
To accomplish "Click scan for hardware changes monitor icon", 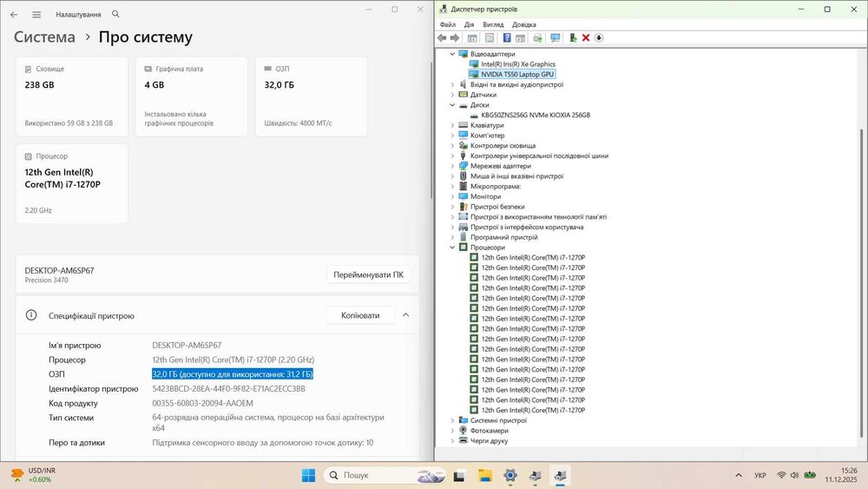I will tap(556, 37).
